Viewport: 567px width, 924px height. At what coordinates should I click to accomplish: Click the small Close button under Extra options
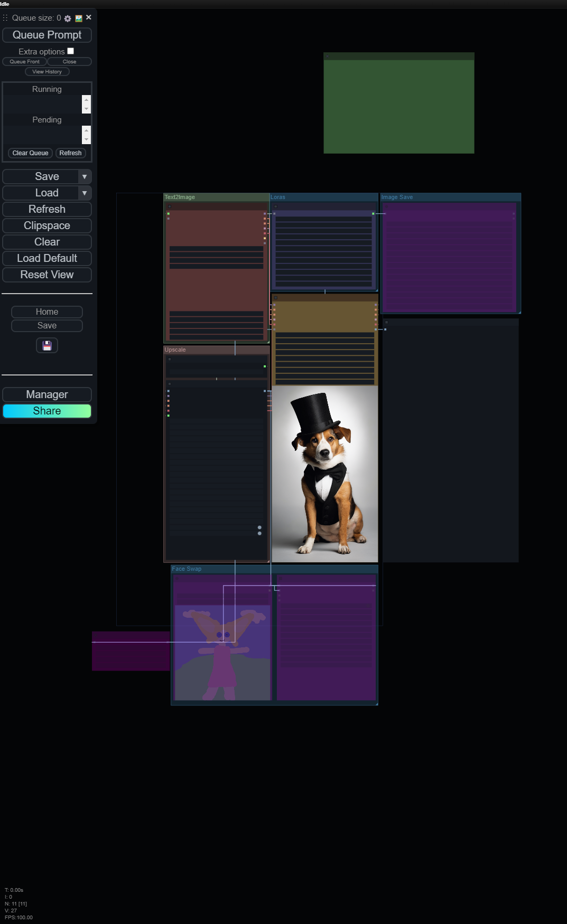(69, 62)
